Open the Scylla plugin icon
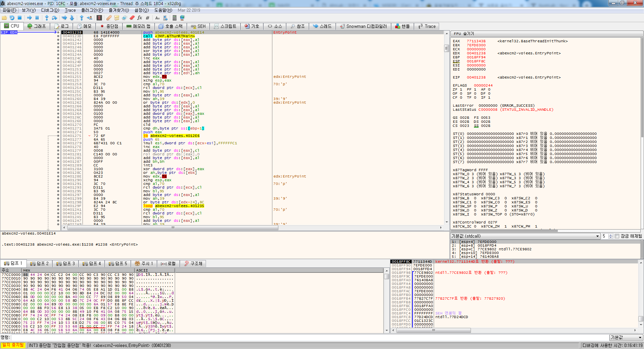This screenshot has width=644, height=349. (99, 18)
